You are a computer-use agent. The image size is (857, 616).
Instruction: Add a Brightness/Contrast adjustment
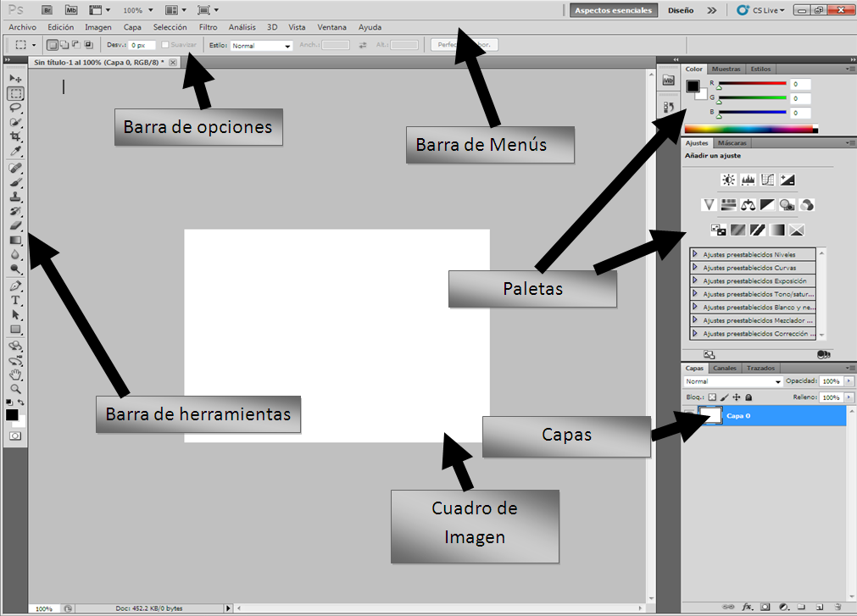coord(728,180)
